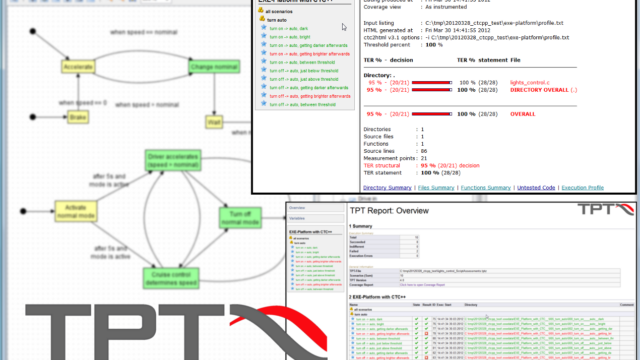Select the 'Change nominal' state node
The width and height of the screenshot is (640, 360).
(x=214, y=67)
